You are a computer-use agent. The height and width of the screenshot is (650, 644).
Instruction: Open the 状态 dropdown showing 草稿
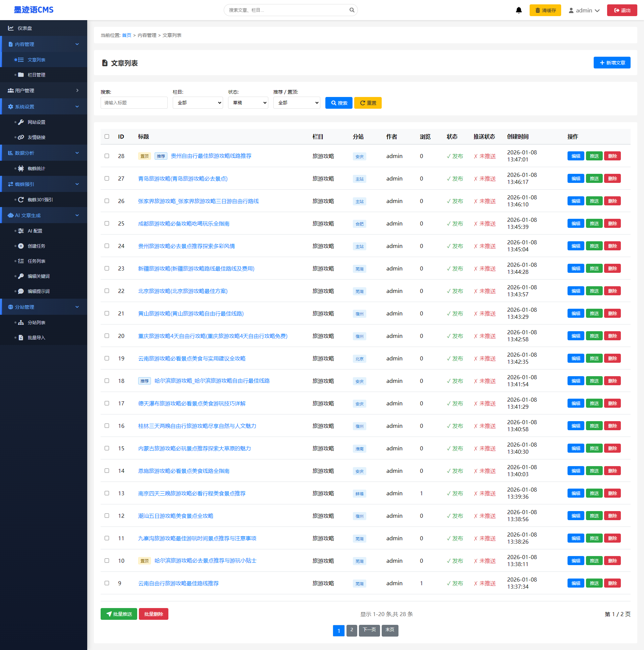point(248,103)
